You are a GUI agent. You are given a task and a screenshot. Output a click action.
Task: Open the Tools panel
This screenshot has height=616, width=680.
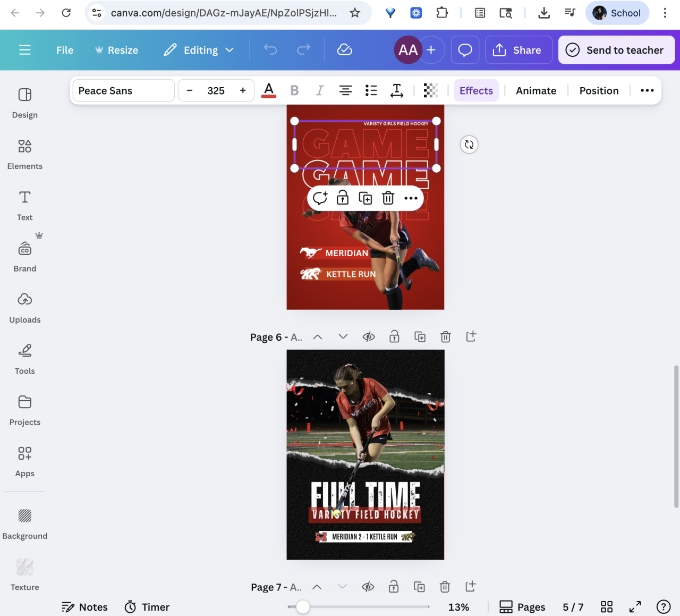(x=25, y=359)
